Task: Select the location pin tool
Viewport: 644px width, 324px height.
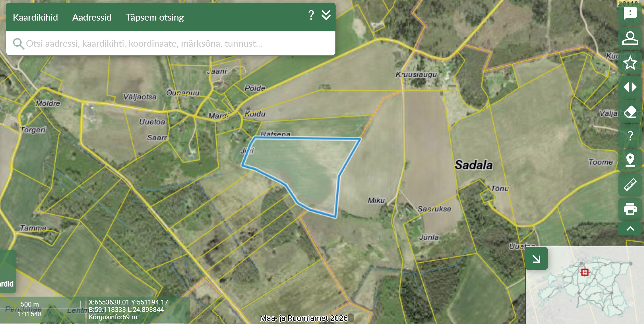Action: coord(630,160)
